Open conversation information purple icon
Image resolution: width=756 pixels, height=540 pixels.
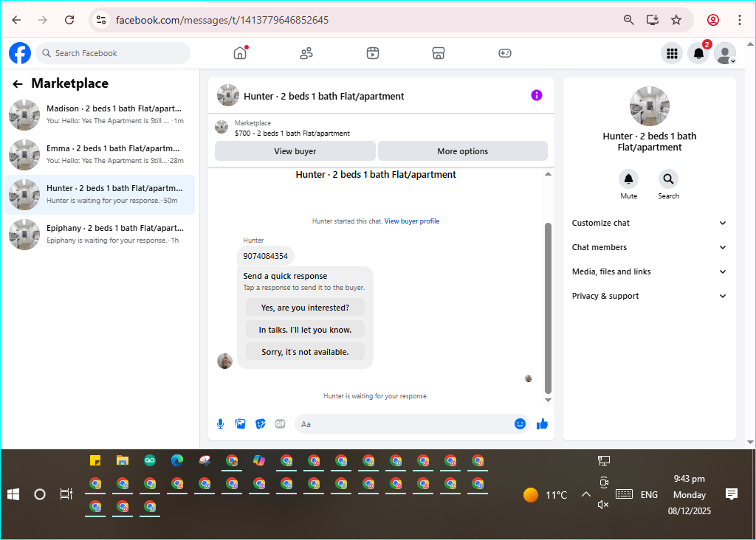[x=537, y=95]
